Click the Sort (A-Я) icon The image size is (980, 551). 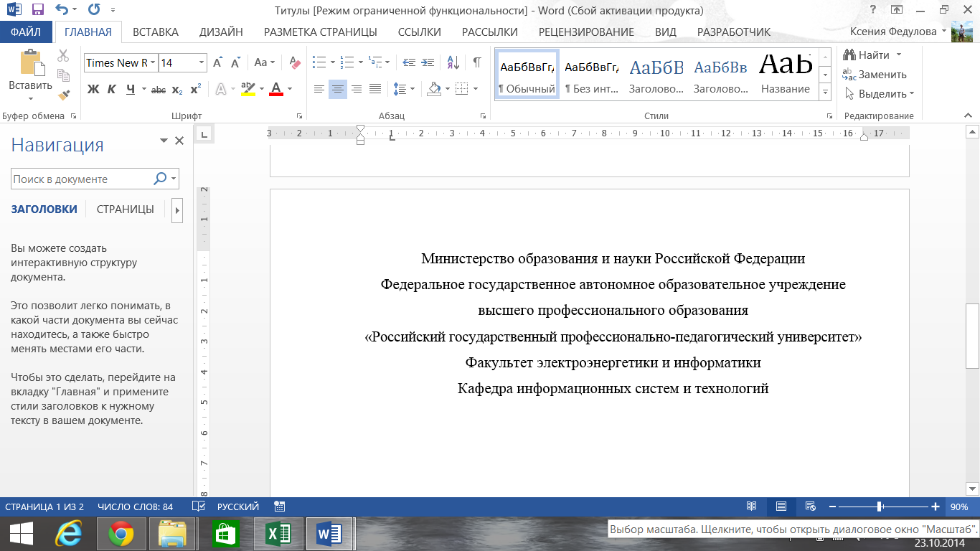(453, 62)
